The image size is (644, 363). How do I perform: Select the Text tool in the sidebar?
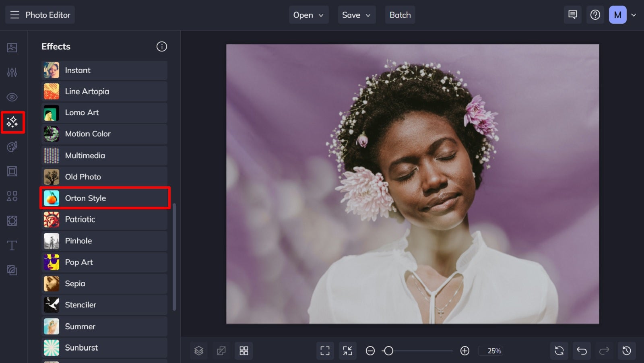click(x=12, y=245)
